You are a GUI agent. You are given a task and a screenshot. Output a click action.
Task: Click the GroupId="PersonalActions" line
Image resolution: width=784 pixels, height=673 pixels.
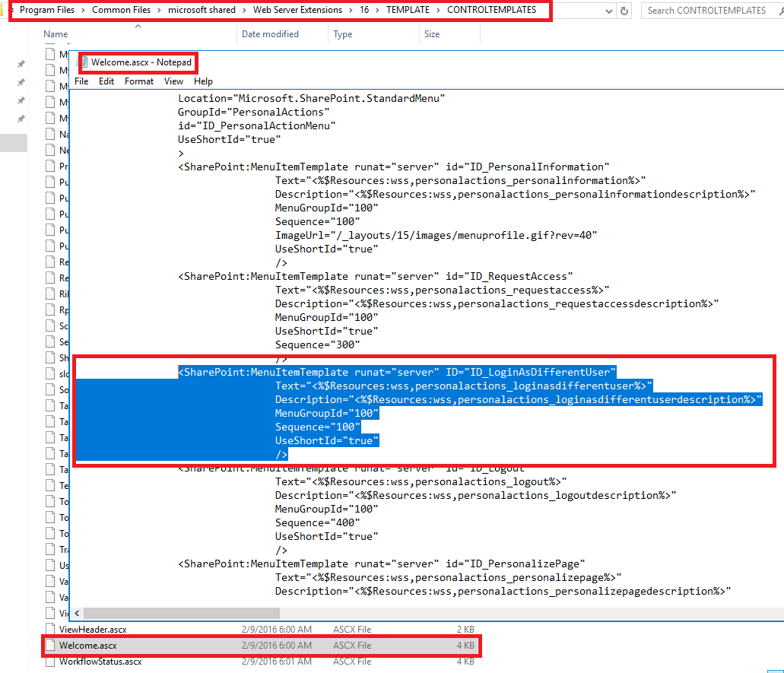pos(253,112)
